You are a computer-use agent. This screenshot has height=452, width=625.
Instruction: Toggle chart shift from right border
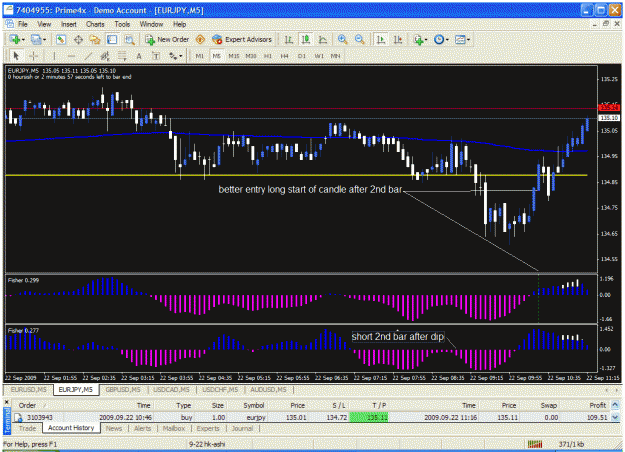pos(398,39)
